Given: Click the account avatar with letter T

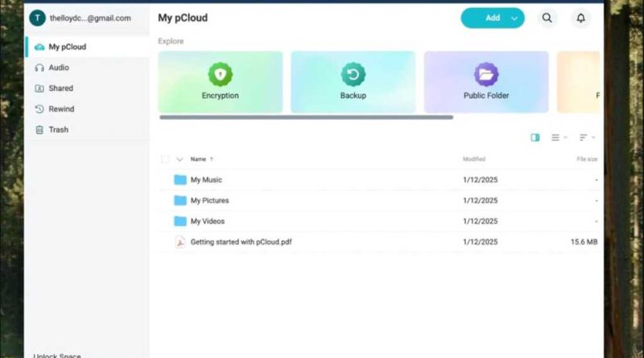Looking at the screenshot, I should click(37, 18).
